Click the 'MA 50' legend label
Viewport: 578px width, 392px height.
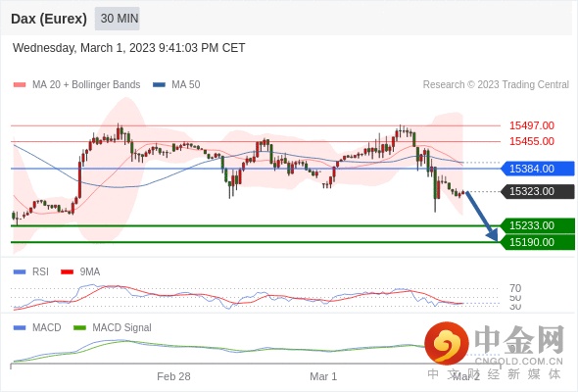point(186,85)
